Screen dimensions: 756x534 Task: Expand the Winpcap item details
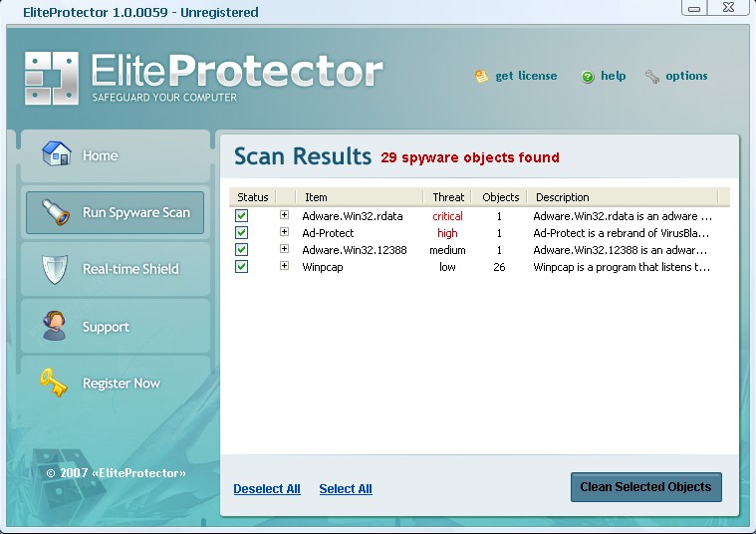[x=284, y=267]
